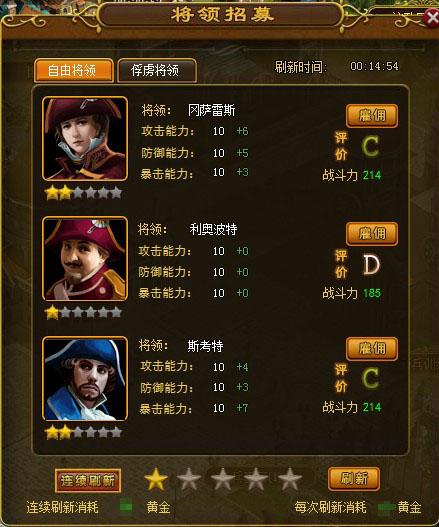Hire general 斯考特 with 雇佣 button
The height and width of the screenshot is (527, 439).
pos(372,349)
